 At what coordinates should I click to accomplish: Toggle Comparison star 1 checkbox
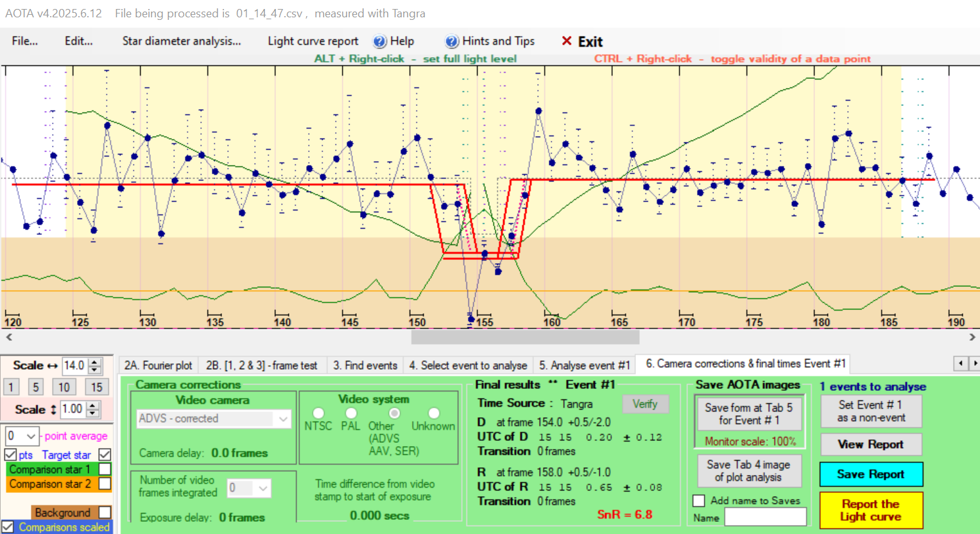point(105,469)
